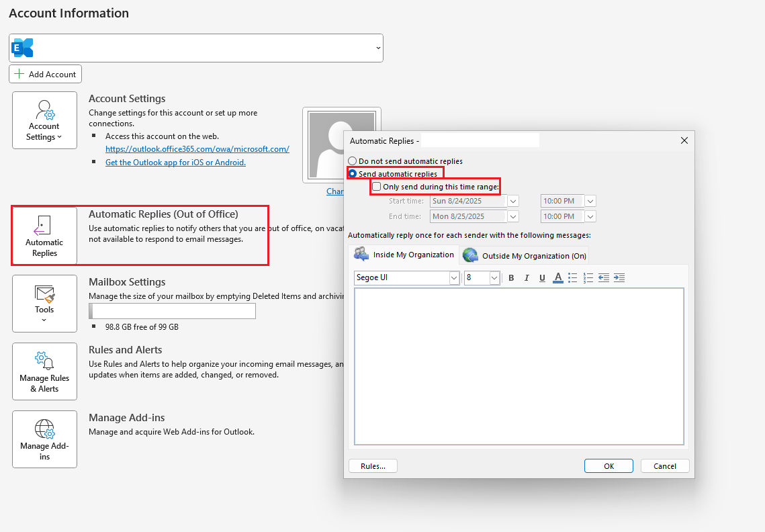Click the '98.8 GB free of 99 GB' text
The height and width of the screenshot is (532, 765).
pos(142,327)
